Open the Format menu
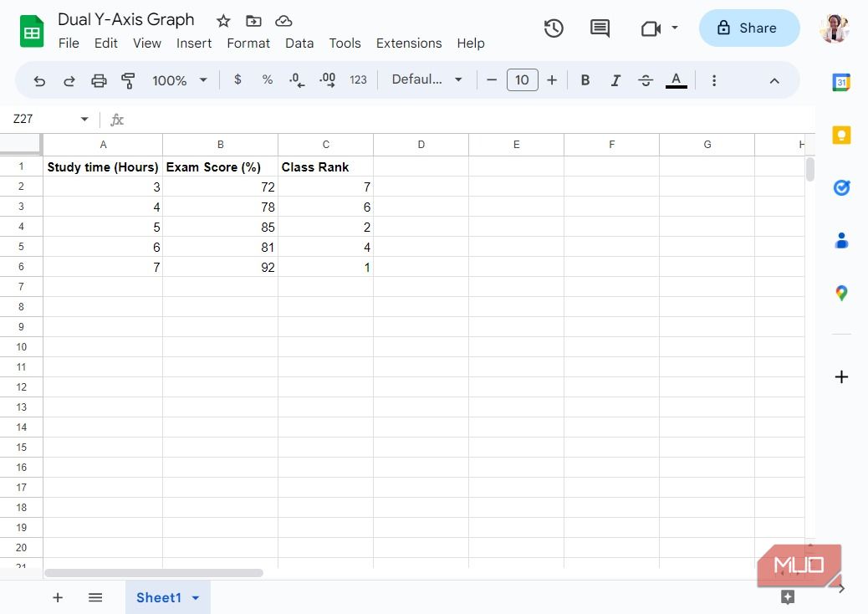Screen dimensions: 868x614 pyautogui.click(x=248, y=43)
